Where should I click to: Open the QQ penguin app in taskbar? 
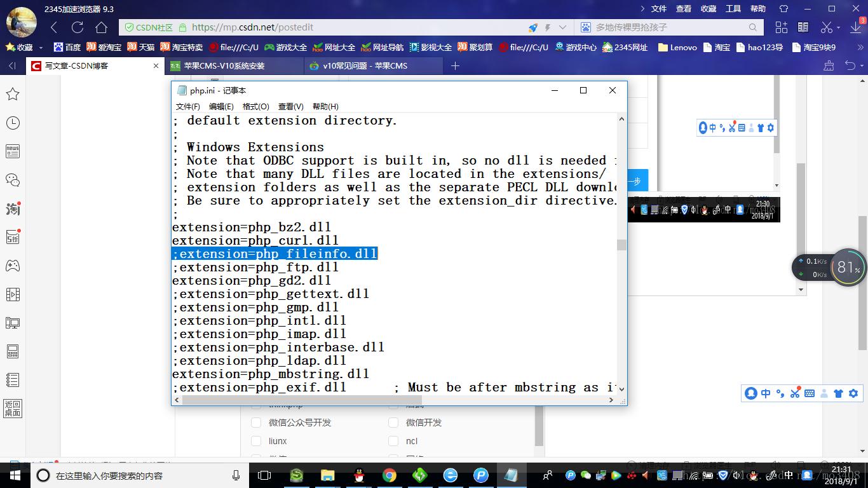pos(359,475)
